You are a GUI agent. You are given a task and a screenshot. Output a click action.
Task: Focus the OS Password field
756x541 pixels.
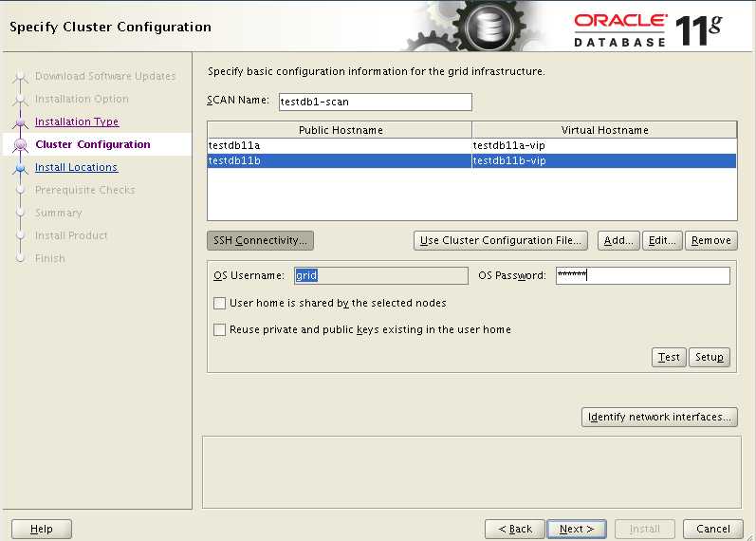pos(643,275)
